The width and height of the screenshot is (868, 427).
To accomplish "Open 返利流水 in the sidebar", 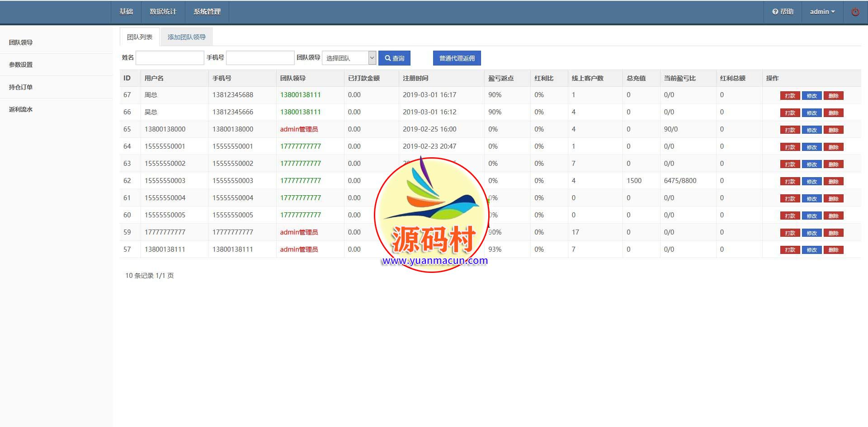I will click(21, 109).
